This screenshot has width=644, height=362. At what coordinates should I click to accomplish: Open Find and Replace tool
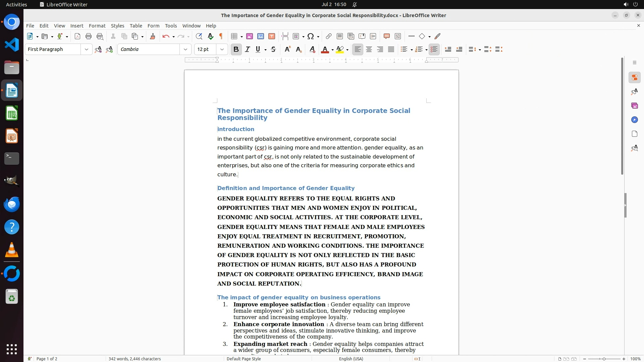coord(199,36)
